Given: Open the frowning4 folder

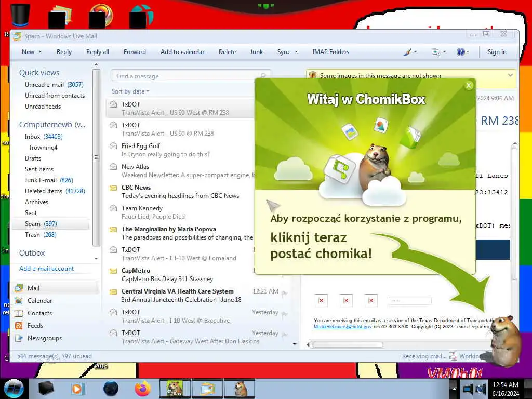Looking at the screenshot, I should click(43, 147).
